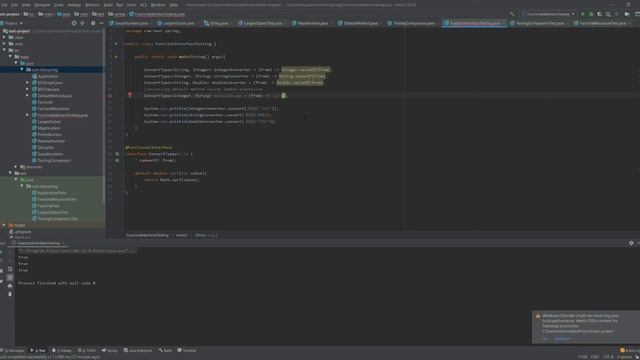Viewport: 640px width, 360px height.
Task: Click the run gutter arrow beside class FunctionInterfaceTesting
Action: [x=116, y=44]
